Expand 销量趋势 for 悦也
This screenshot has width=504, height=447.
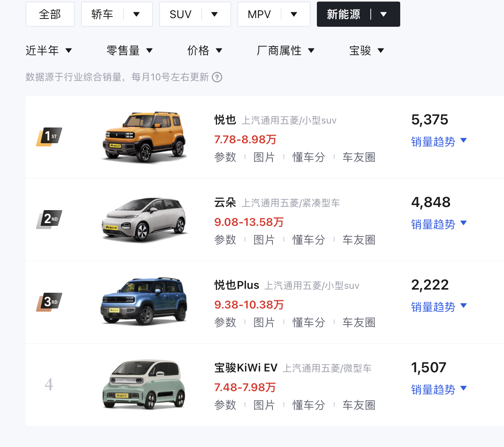(x=438, y=141)
